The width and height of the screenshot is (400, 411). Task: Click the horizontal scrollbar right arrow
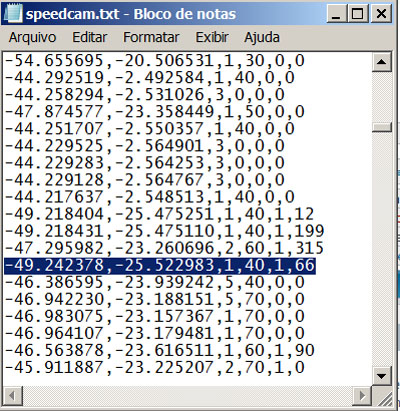(362, 396)
